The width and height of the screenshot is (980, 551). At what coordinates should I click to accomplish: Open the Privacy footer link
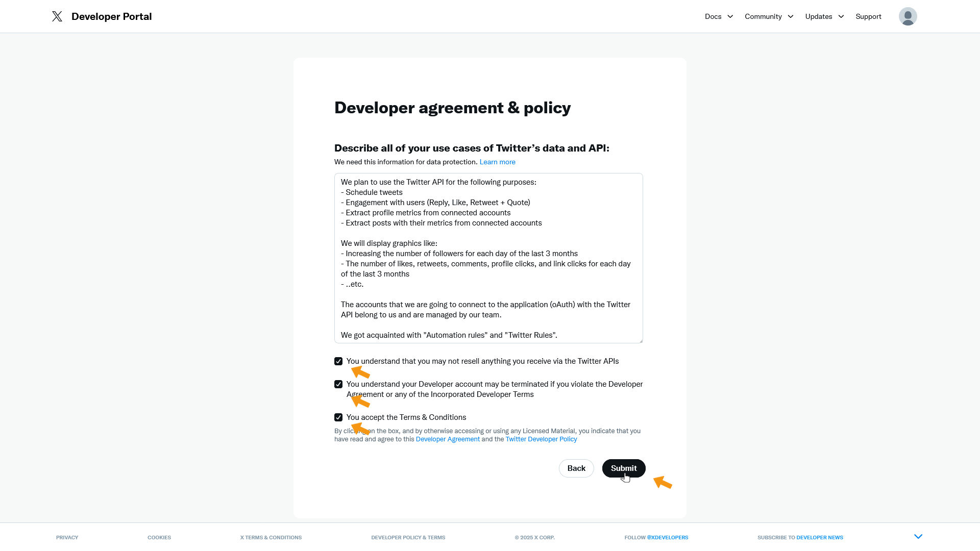(67, 538)
